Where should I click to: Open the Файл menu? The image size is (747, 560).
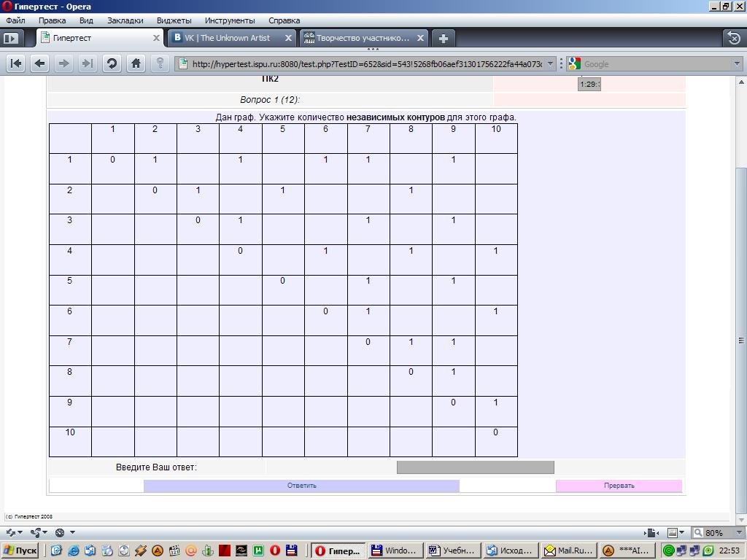pyautogui.click(x=15, y=20)
